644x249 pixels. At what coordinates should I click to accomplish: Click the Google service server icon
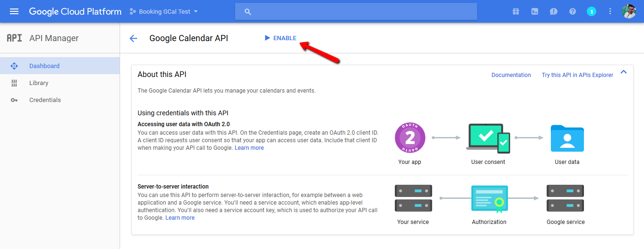point(565,198)
